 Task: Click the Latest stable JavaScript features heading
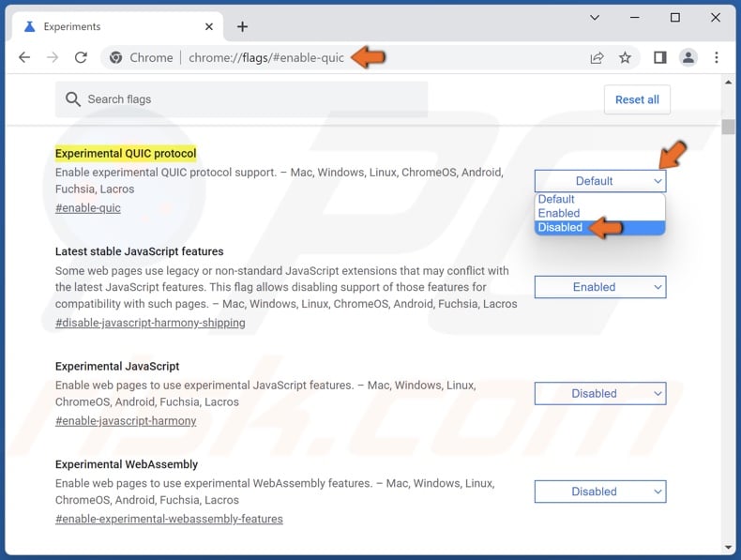[x=140, y=251]
